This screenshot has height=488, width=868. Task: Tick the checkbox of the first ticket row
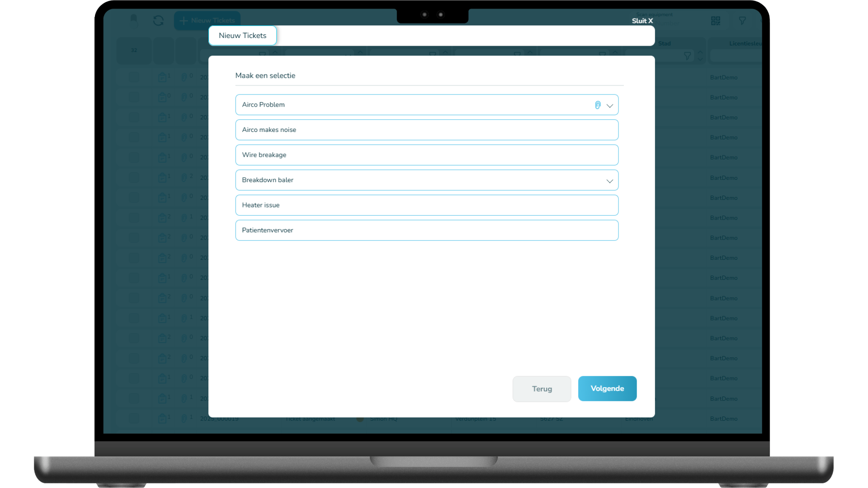134,77
